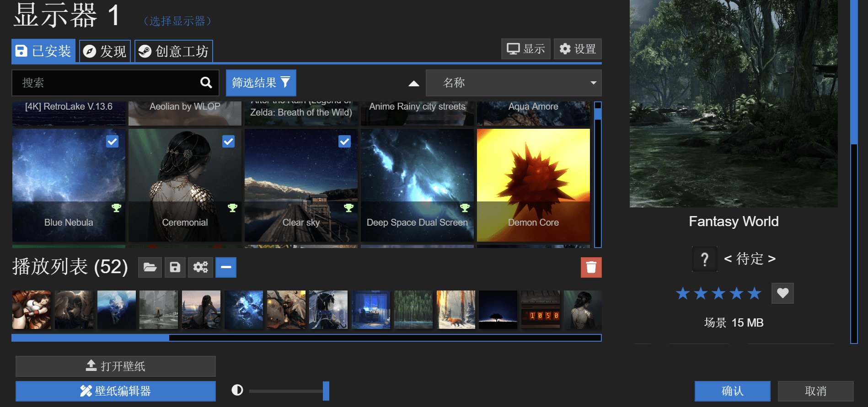Image resolution: width=868 pixels, height=407 pixels.
Task: Switch to the 发现 tab
Action: pyautogui.click(x=105, y=51)
